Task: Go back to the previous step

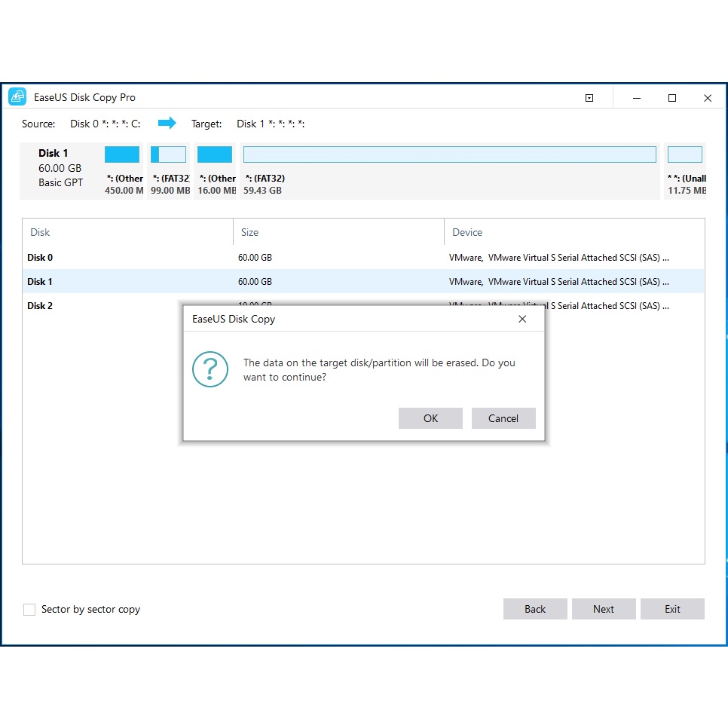Action: click(x=535, y=609)
